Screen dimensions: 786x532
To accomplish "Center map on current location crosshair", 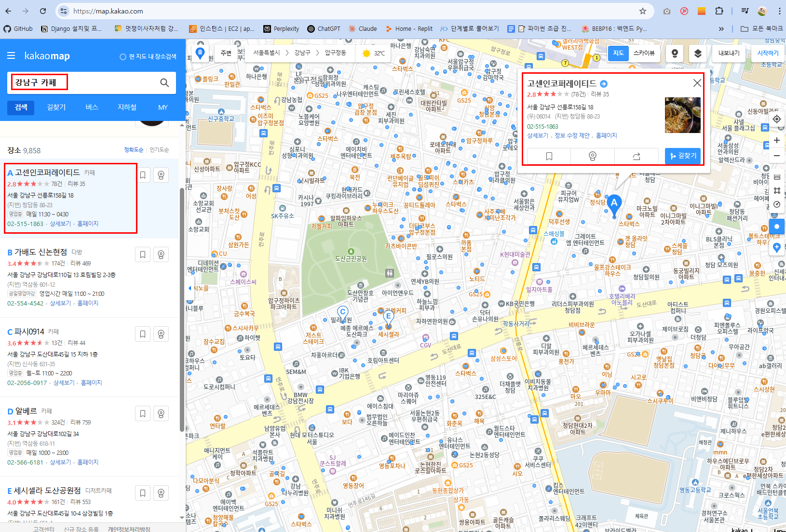I will click(x=776, y=119).
